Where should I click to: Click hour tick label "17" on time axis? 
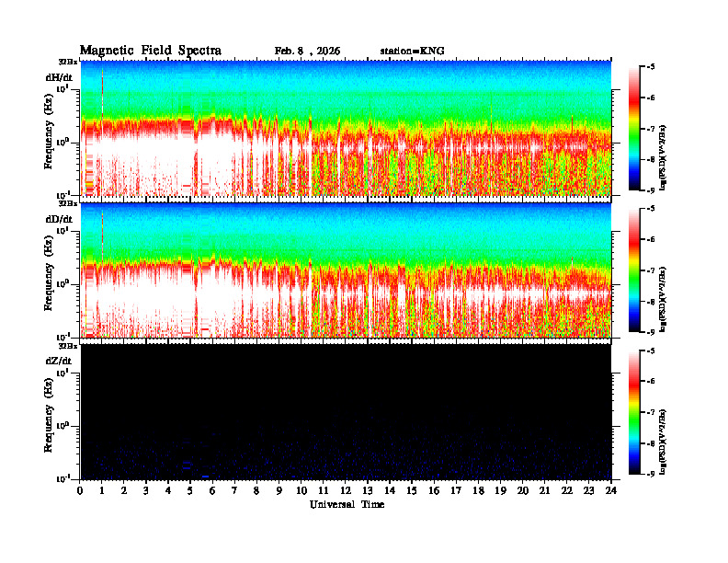point(457,491)
